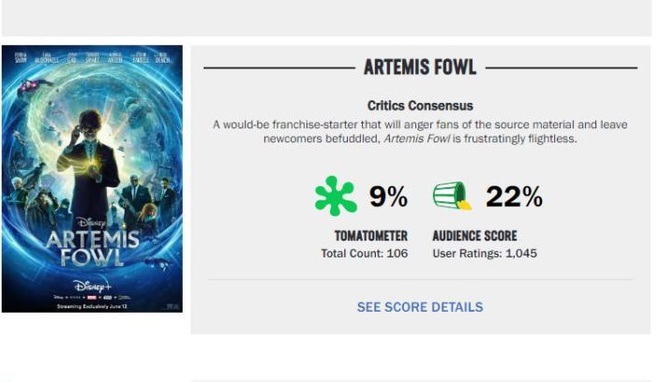Click the italic Artemis Fowl text in consensus
Image resolution: width=660 pixels, height=382 pixels.
(417, 139)
